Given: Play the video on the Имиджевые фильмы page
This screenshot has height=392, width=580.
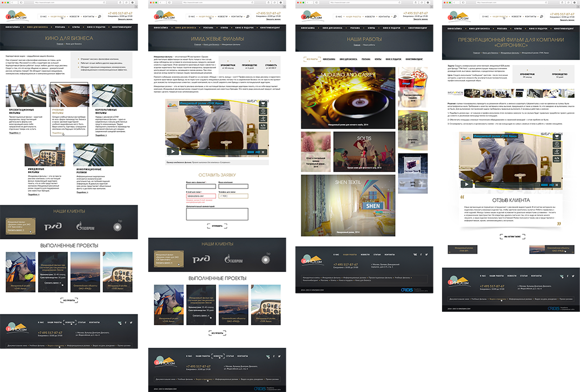Looking at the screenshot, I should (172, 151).
